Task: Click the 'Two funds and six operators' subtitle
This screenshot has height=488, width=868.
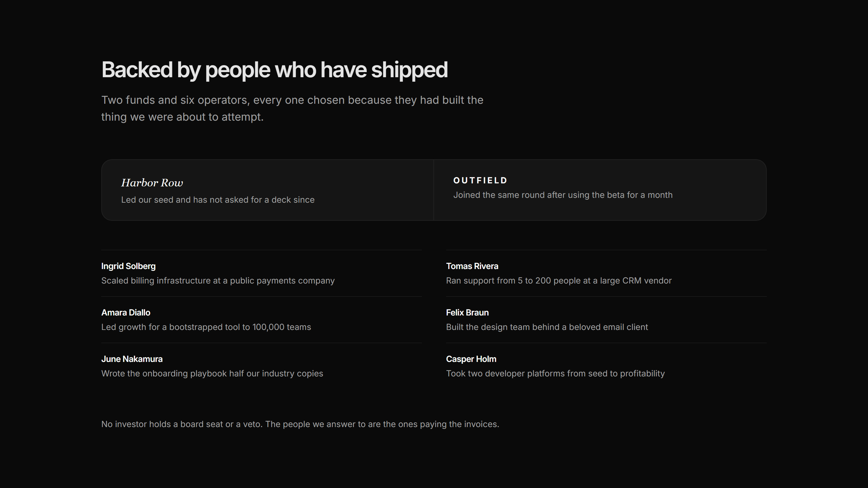Action: tap(292, 108)
